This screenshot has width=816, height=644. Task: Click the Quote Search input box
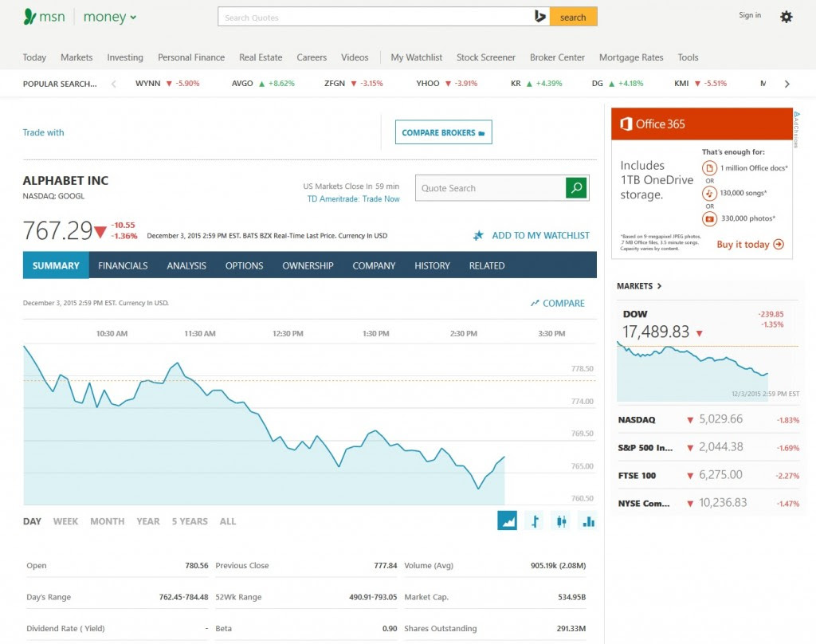[490, 188]
